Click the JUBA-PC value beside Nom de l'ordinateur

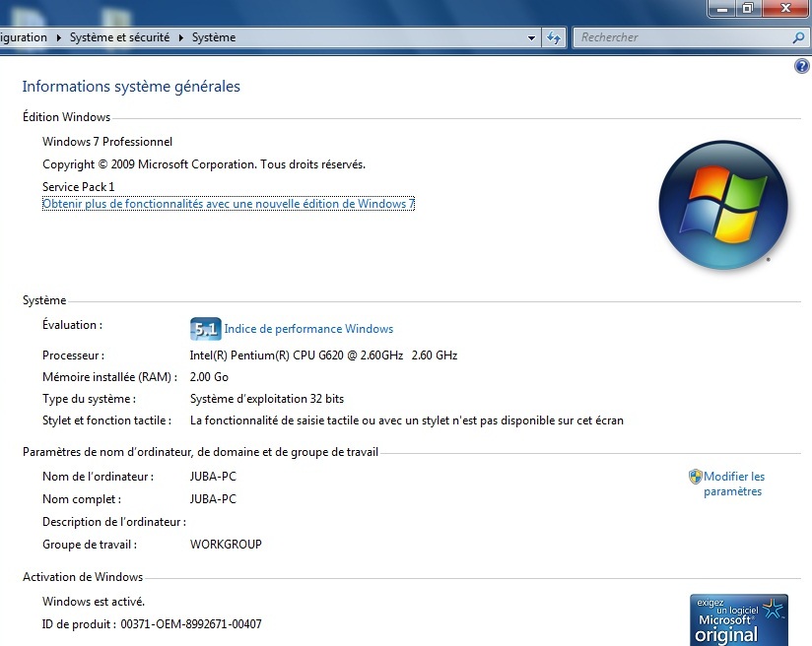(x=213, y=477)
